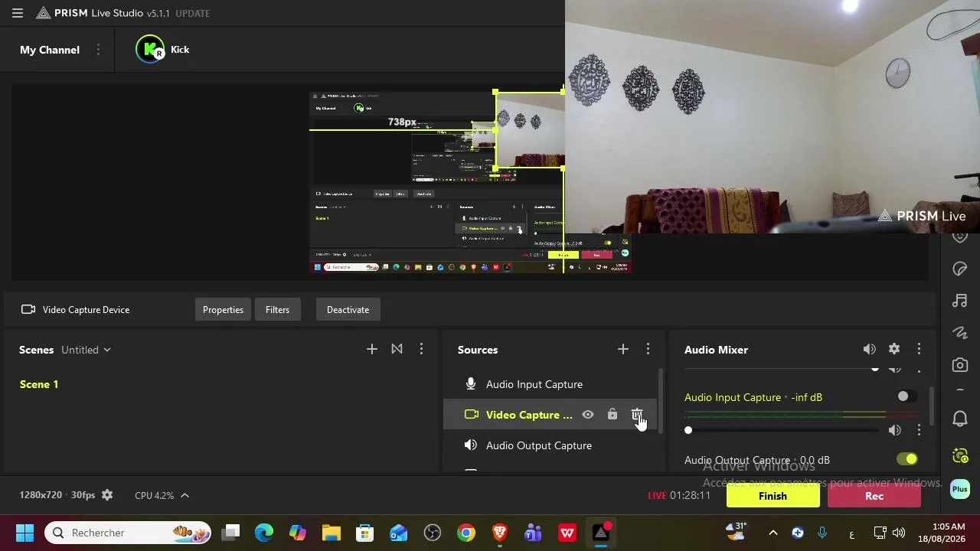Open Microsoft Edge from the taskbar
The image size is (980, 551).
click(x=264, y=533)
